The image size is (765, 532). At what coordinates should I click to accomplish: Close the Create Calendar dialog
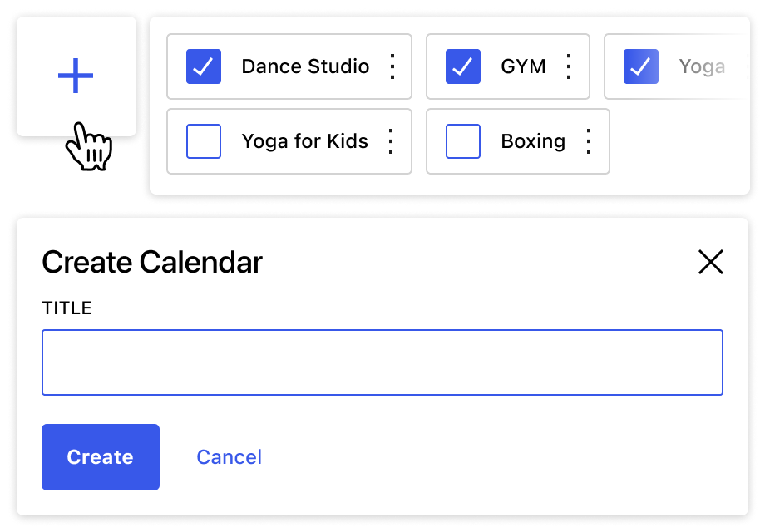(711, 262)
